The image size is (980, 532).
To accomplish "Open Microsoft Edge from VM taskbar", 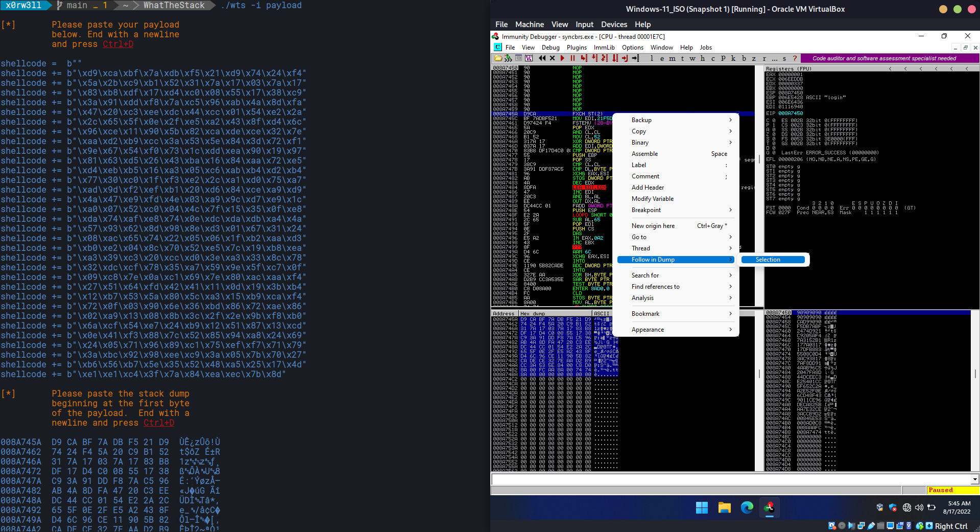I will tap(747, 507).
